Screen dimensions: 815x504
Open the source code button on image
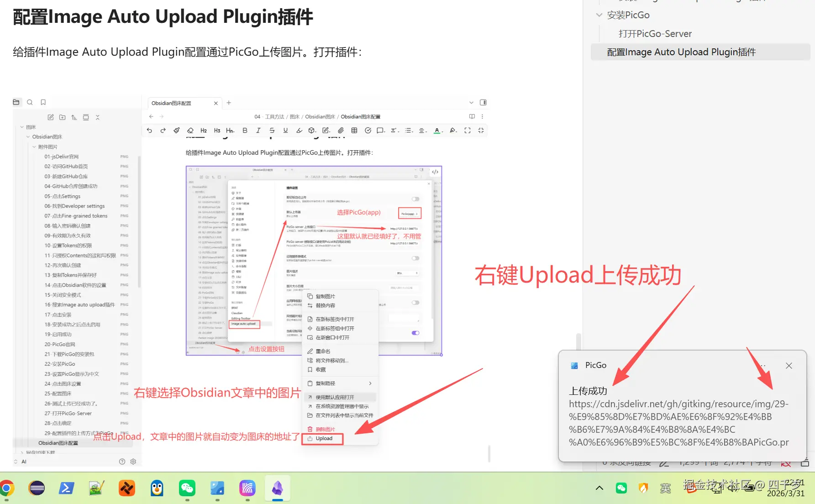tap(435, 172)
